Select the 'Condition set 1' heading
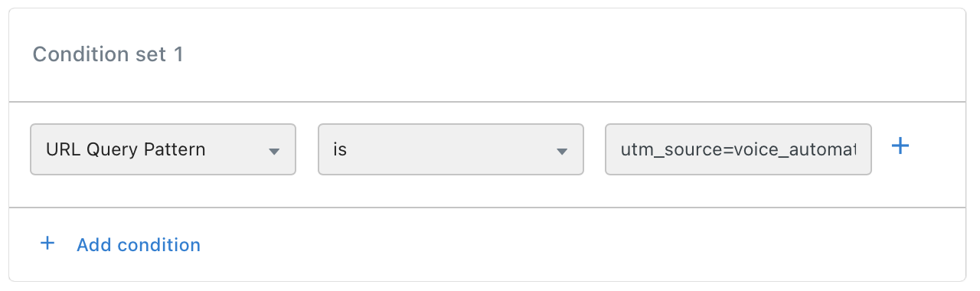980x291 pixels. pos(108,54)
